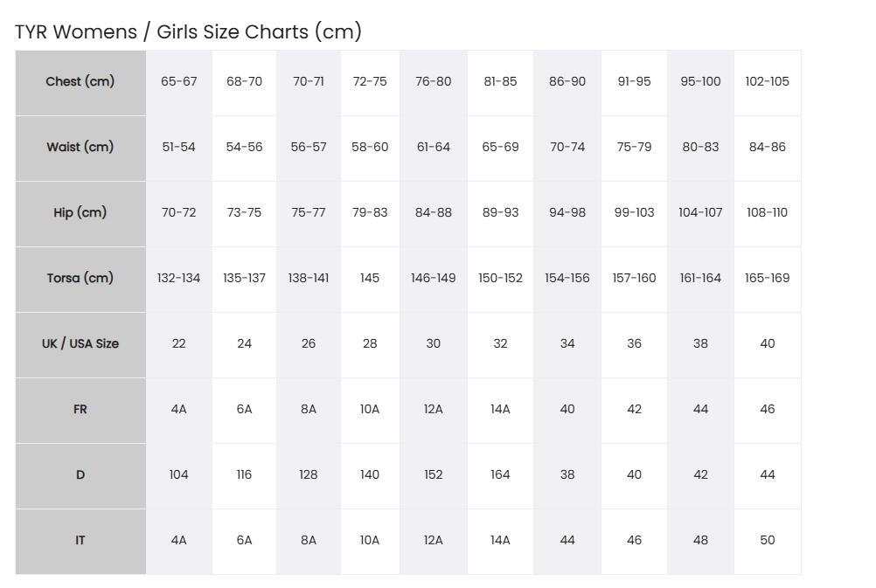Select German size 164 cell

500,476
